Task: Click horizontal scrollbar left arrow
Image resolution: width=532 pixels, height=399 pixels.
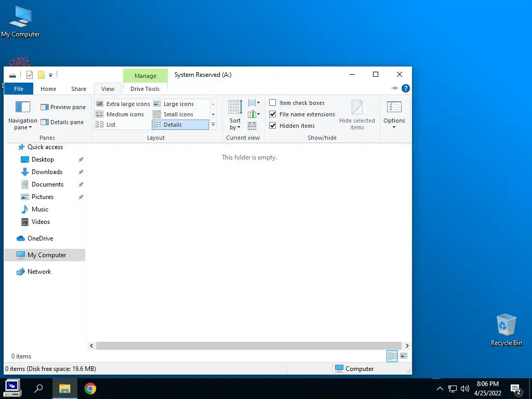Action: click(91, 345)
